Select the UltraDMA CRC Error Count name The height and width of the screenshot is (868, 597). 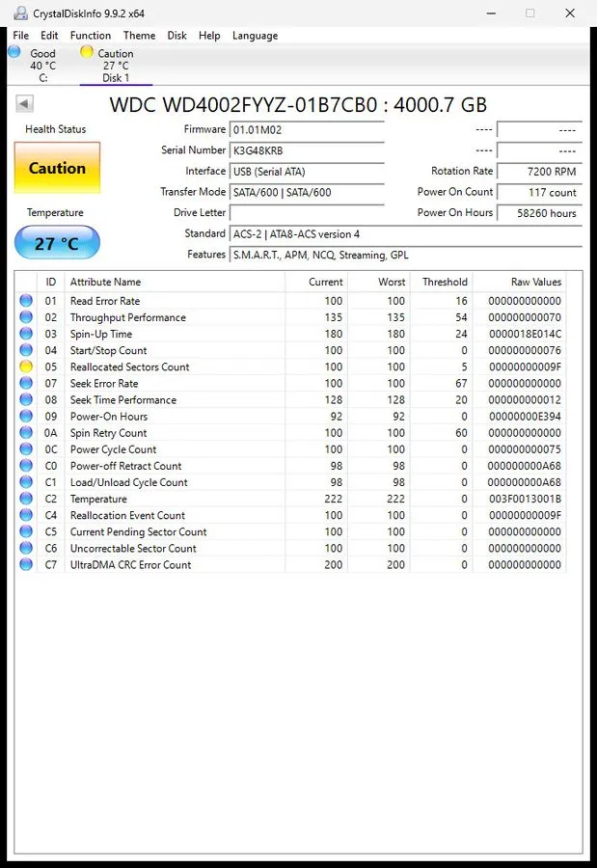point(130,565)
